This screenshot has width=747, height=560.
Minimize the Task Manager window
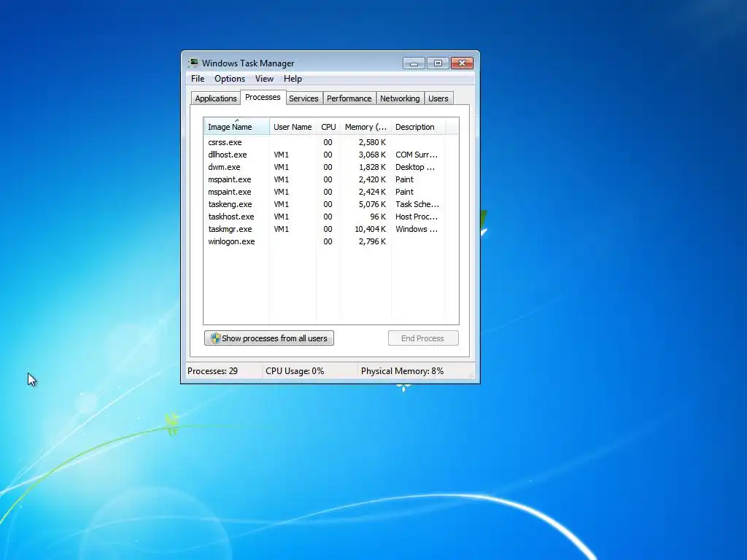[x=414, y=63]
